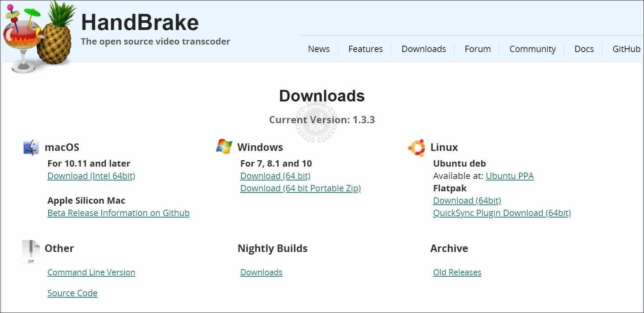
Task: Open Old Releases archive link
Action: (x=457, y=272)
